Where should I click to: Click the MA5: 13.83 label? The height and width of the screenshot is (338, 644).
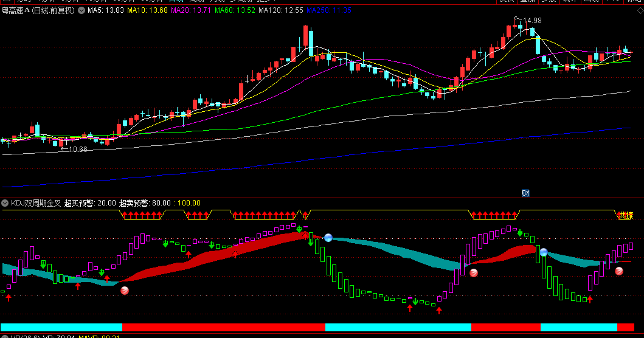106,10
